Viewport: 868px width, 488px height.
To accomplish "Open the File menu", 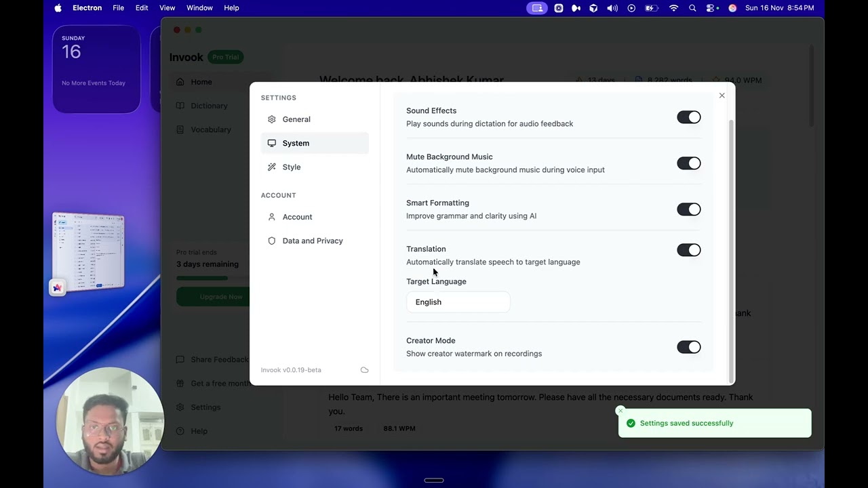I will (x=118, y=8).
